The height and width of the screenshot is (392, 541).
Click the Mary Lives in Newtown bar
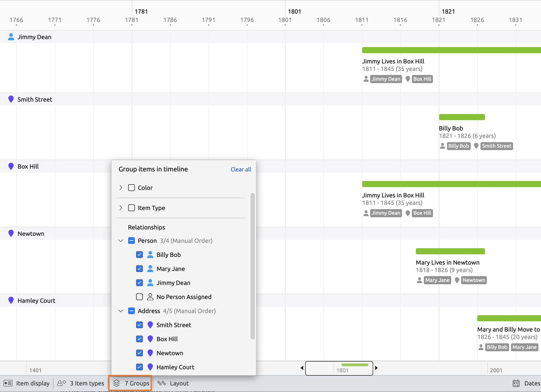coord(450,251)
